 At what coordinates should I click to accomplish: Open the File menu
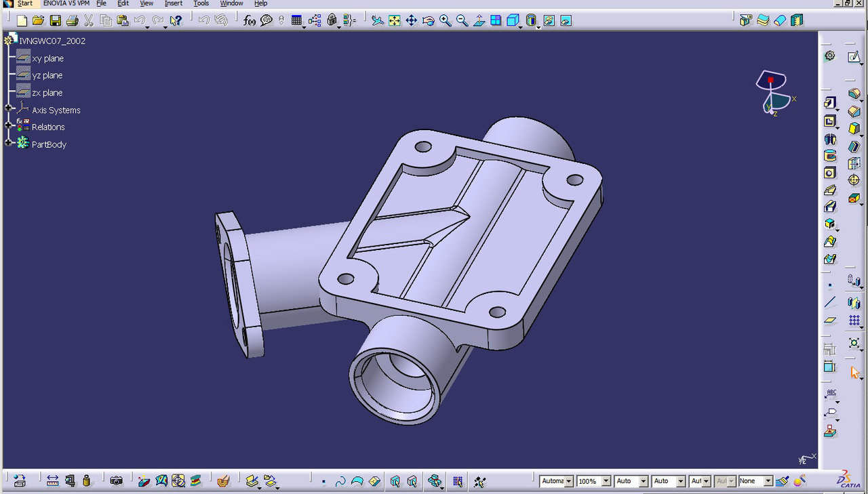pos(101,3)
